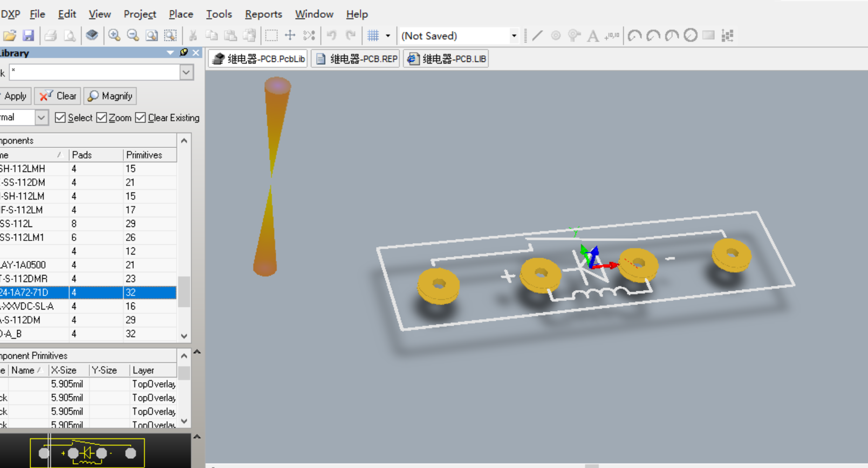Open the Reports menu
Screen dimensions: 868x468
click(x=263, y=14)
